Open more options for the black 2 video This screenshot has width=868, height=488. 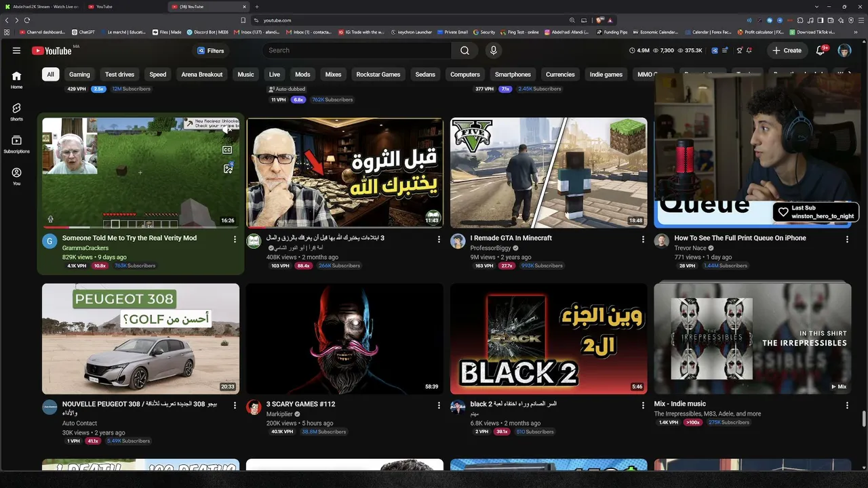pos(643,405)
